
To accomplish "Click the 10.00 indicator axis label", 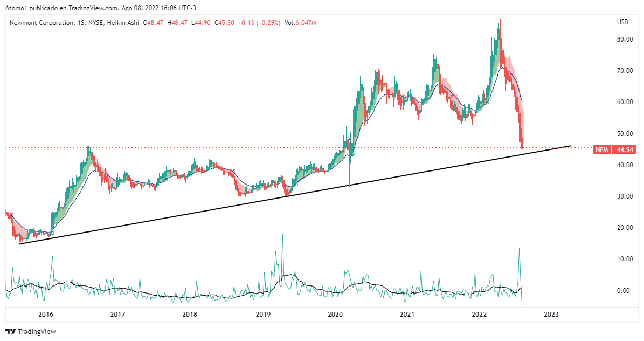I will click(x=625, y=259).
